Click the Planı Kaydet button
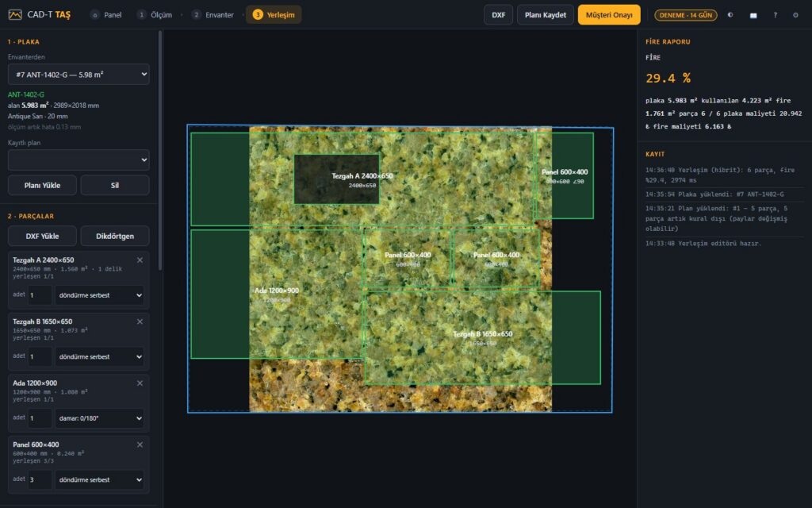 546,14
